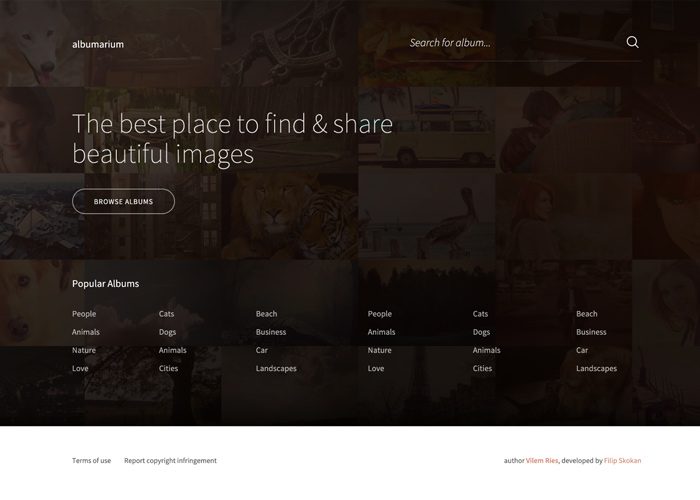700x500 pixels.
Task: Open People album in the fourth column
Action: pyautogui.click(x=379, y=314)
